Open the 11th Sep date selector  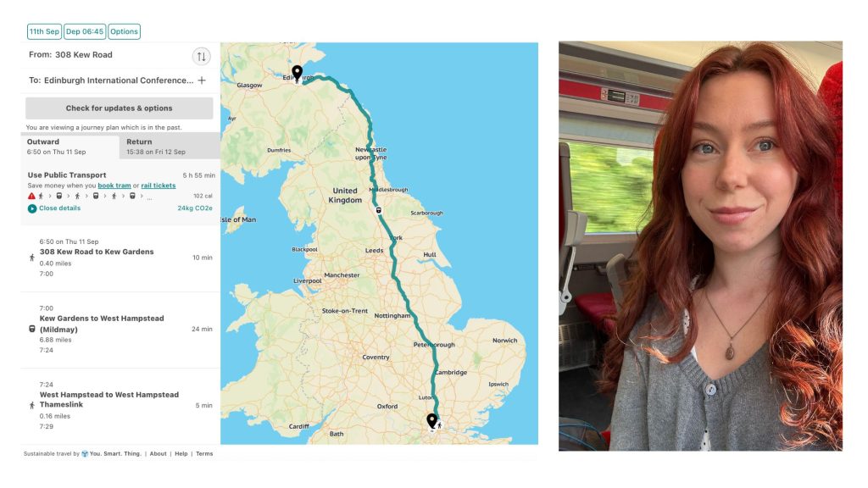click(x=44, y=31)
